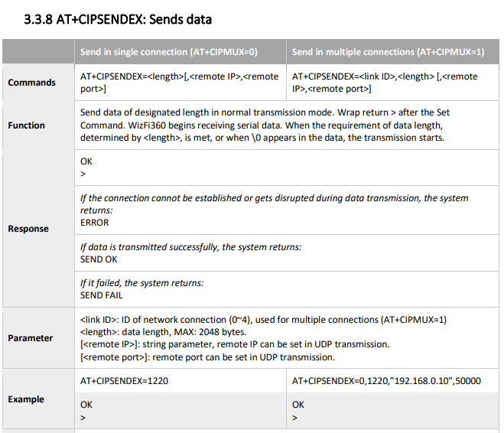Click the Response row label
This screenshot has height=433, width=504.
click(28, 229)
